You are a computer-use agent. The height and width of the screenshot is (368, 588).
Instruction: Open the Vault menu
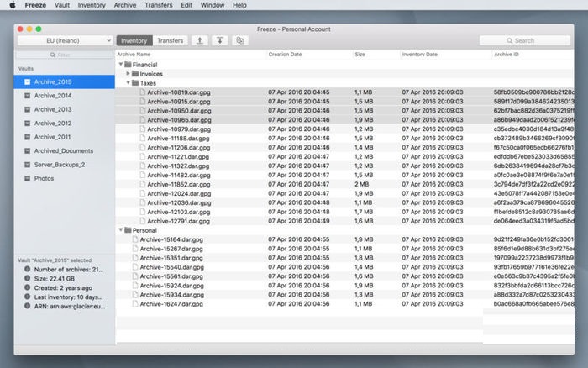click(x=62, y=5)
